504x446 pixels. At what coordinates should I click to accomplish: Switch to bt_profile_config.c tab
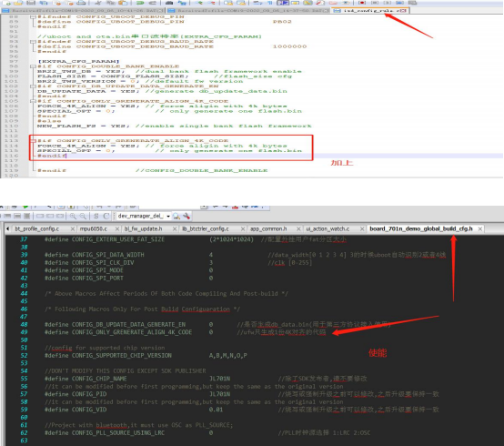(37, 228)
